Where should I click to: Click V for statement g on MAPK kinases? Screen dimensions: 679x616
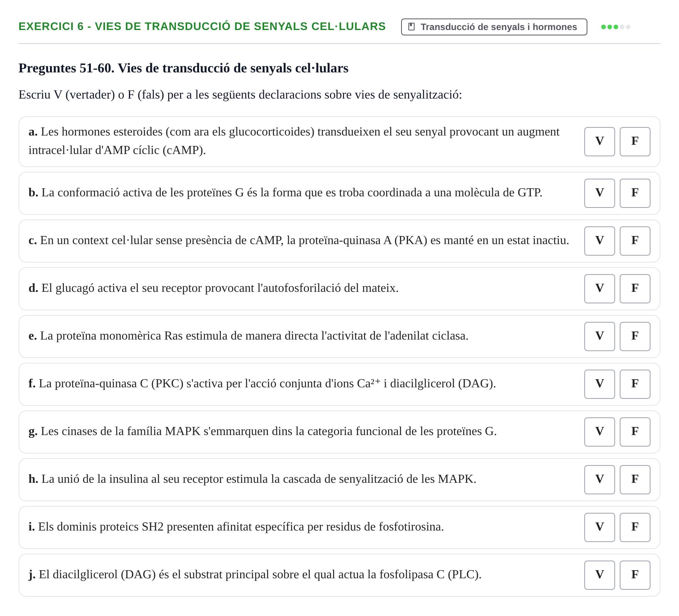[599, 432]
